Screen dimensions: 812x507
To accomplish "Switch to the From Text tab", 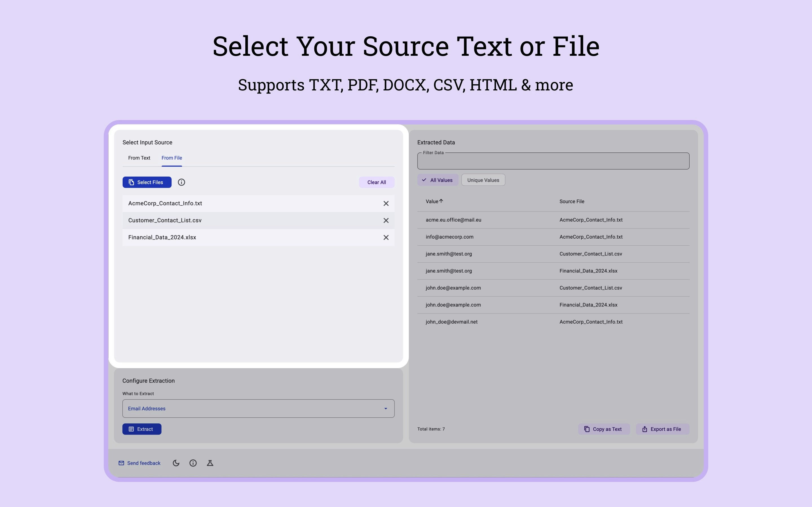I will click(139, 158).
